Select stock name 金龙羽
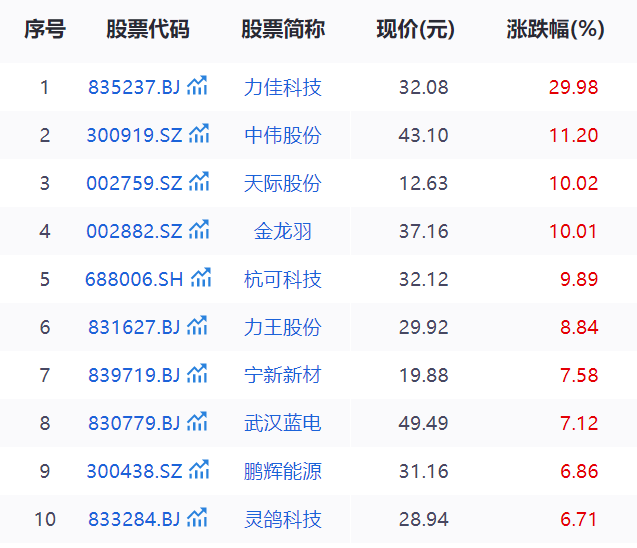The height and width of the screenshot is (548, 637). [283, 231]
